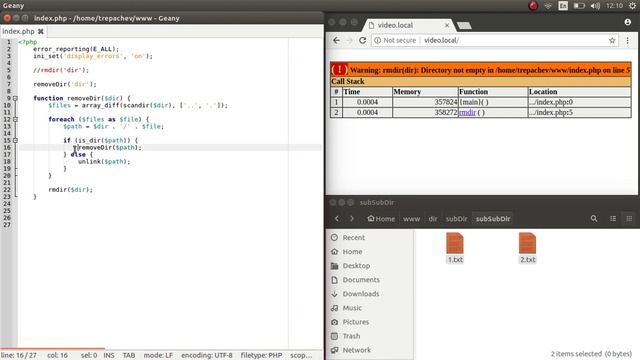Open the rmdir function link
The height and width of the screenshot is (360, 640).
coord(467,112)
